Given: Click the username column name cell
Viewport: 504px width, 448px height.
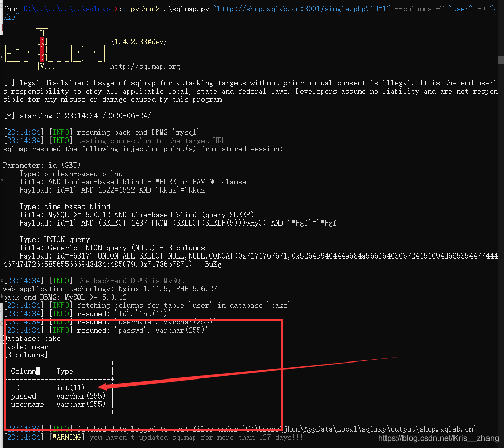Looking at the screenshot, I should pos(28,404).
